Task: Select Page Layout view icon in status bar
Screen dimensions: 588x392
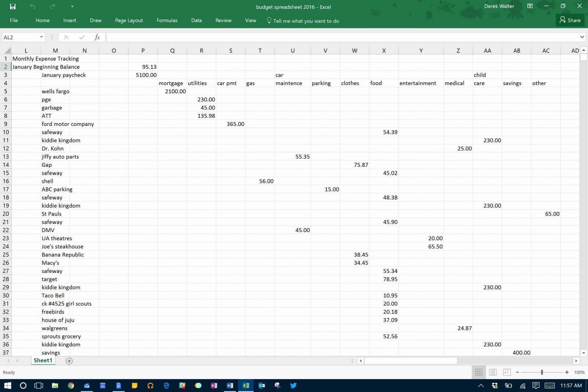Action: (x=492, y=372)
